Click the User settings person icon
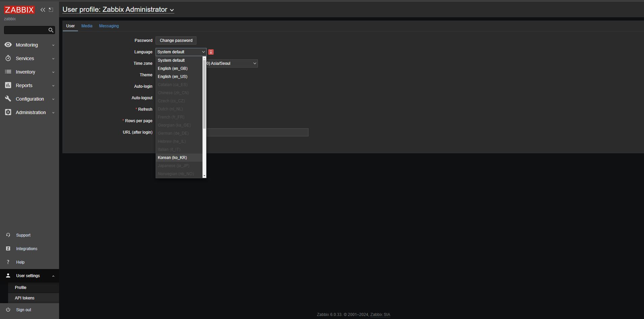The width and height of the screenshot is (644, 319). [x=8, y=275]
